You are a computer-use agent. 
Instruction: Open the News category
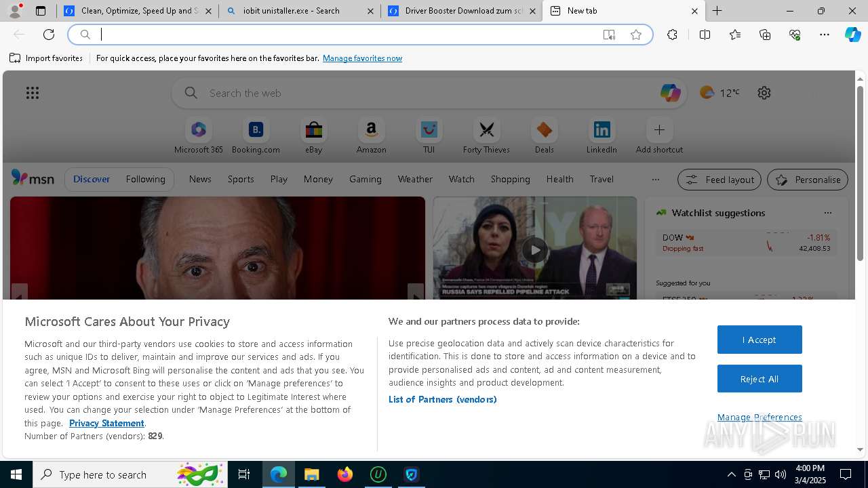coord(200,179)
